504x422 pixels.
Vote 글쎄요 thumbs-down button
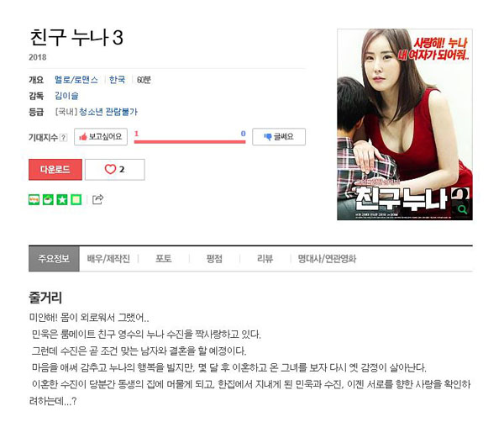click(279, 137)
